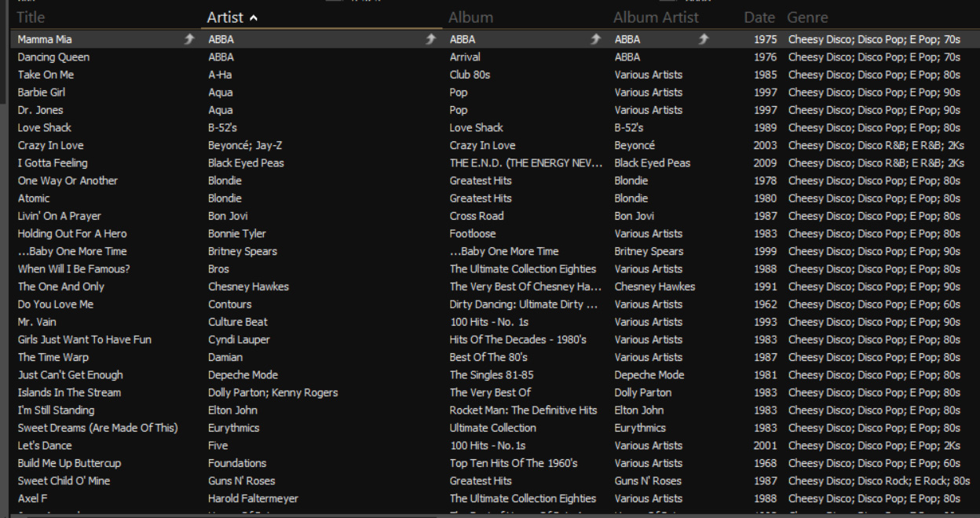Screen dimensions: 980x518
Task: Click album 'The Singles 81-85'
Action: click(491, 375)
